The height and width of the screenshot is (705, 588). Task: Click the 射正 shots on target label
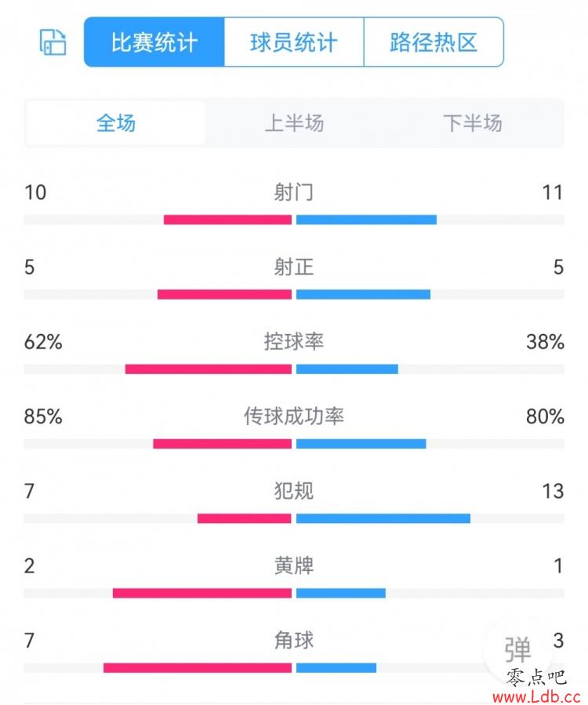(x=294, y=267)
